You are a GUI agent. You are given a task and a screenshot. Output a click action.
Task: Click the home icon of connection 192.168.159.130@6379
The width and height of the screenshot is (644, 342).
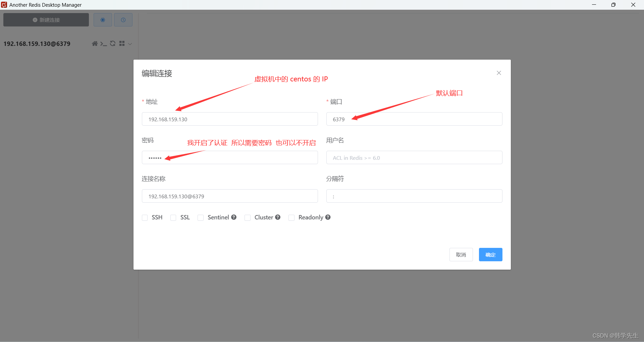coord(95,44)
